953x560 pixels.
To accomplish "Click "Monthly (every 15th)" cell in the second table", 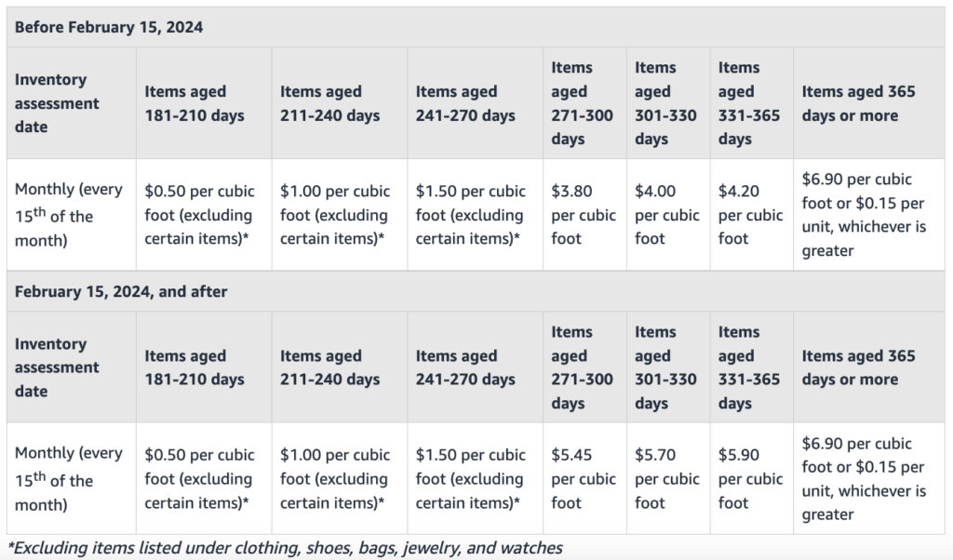I will (68, 479).
